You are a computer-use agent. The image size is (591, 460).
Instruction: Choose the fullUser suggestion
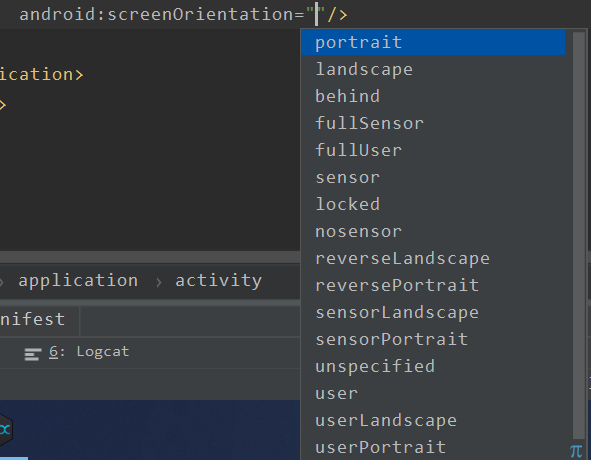(x=433, y=150)
